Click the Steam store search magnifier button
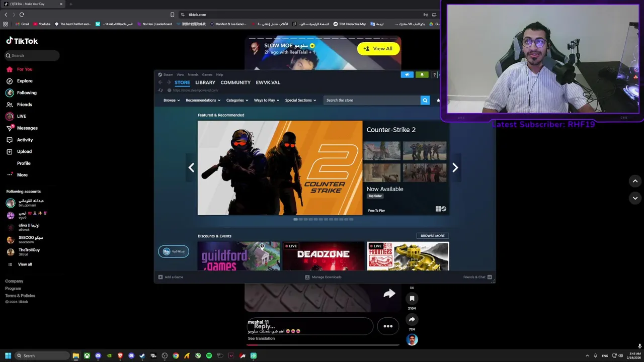Viewport: 644px width, 362px height. [425, 100]
